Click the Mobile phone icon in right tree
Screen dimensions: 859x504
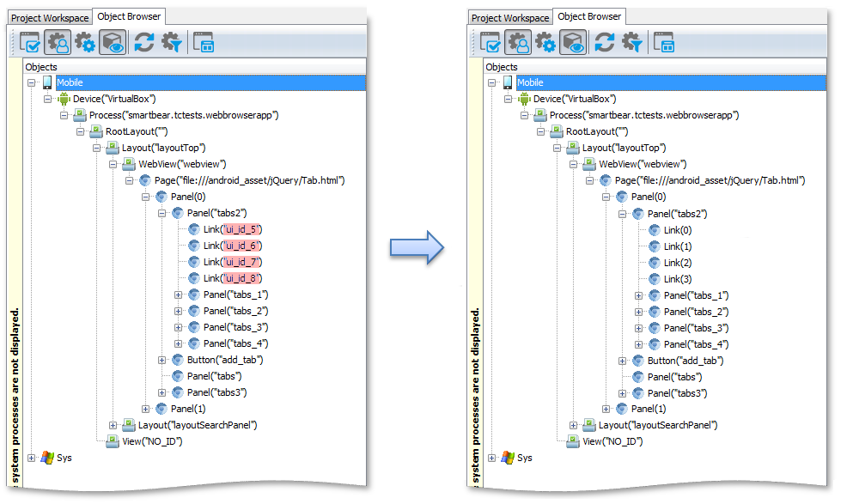508,82
